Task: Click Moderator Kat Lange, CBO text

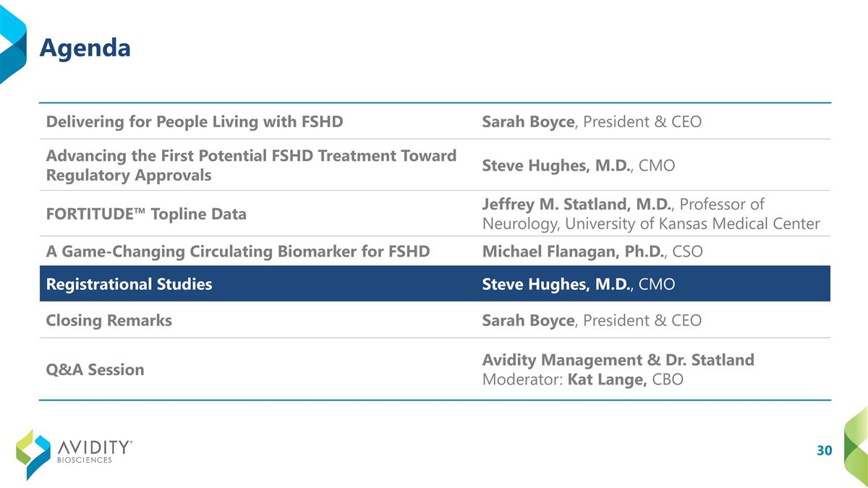Action: [x=582, y=379]
